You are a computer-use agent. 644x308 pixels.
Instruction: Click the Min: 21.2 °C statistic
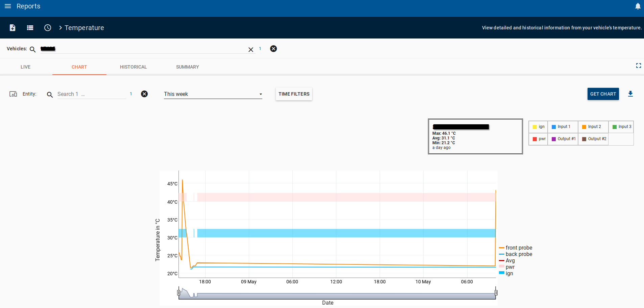pos(444,143)
